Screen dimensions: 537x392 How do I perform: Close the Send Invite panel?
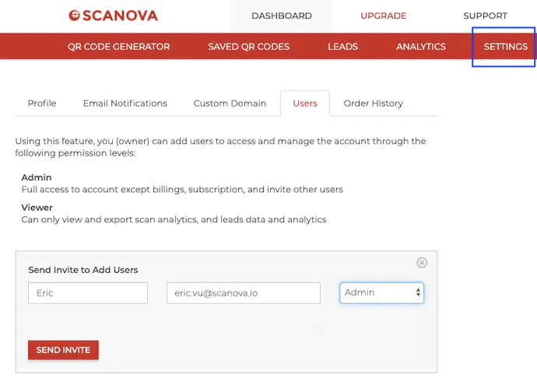422,263
